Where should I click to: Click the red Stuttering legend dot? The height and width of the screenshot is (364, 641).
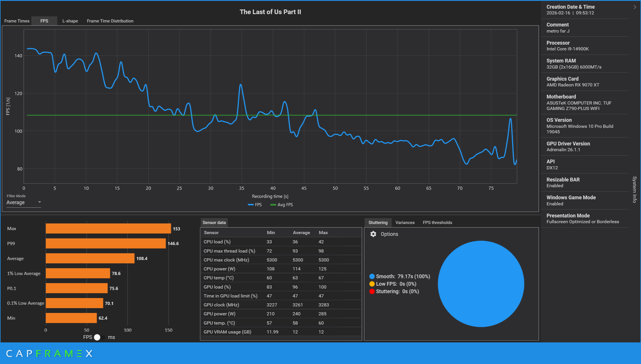click(372, 291)
